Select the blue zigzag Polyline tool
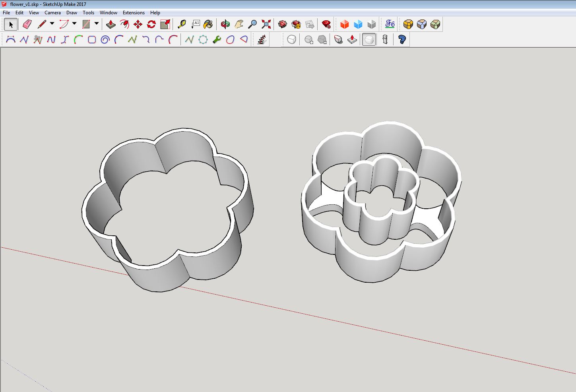576x392 pixels. [24, 40]
